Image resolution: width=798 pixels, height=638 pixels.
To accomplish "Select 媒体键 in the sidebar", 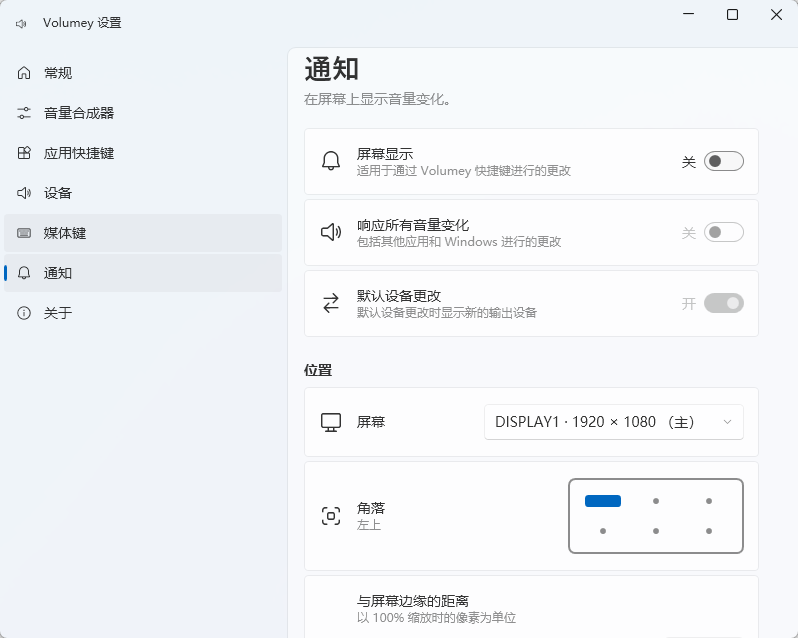I will [143, 233].
